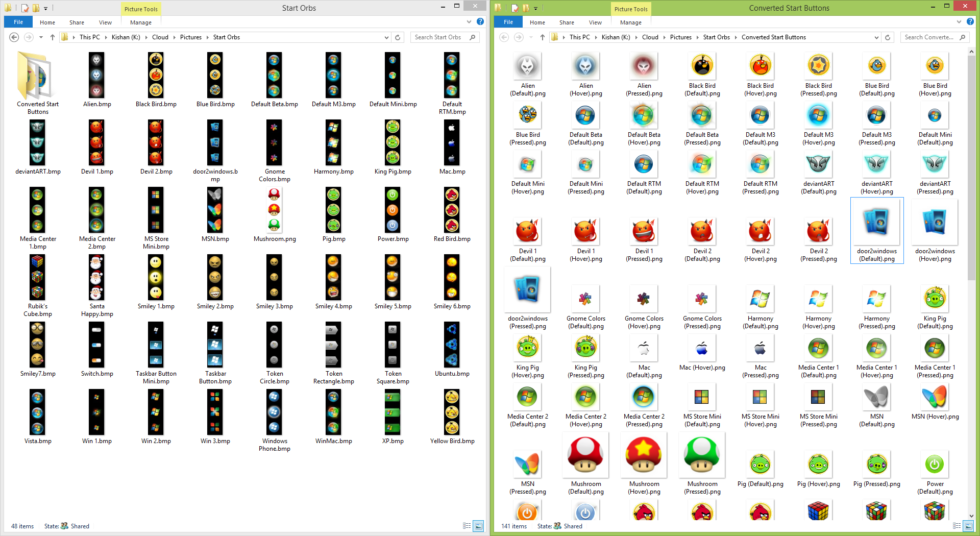Open address bar history dropdown in Start Orbs
980x536 pixels.
[386, 37]
